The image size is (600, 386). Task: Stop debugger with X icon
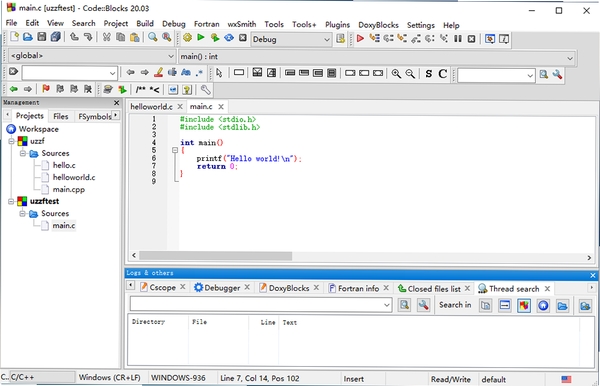pyautogui.click(x=471, y=39)
